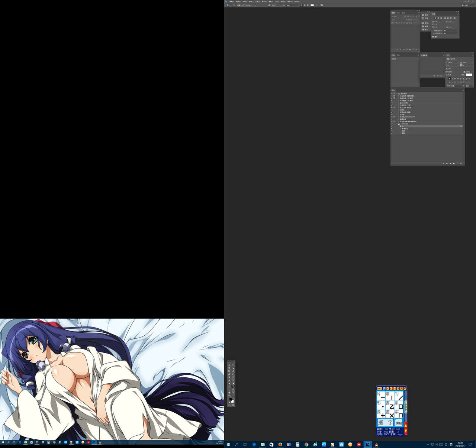Click the 標點 button in the input method panel
Image resolution: width=476 pixels, height=448 pixels.
click(x=399, y=423)
